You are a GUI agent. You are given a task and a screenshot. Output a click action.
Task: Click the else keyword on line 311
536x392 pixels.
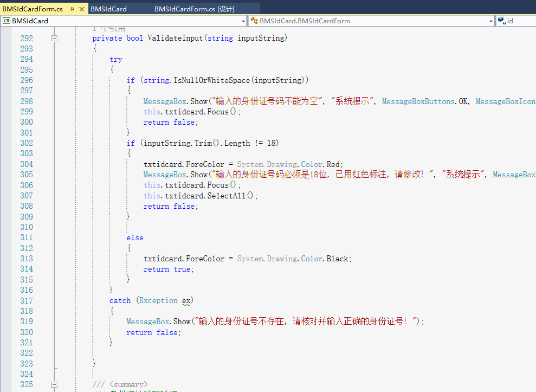pos(135,237)
